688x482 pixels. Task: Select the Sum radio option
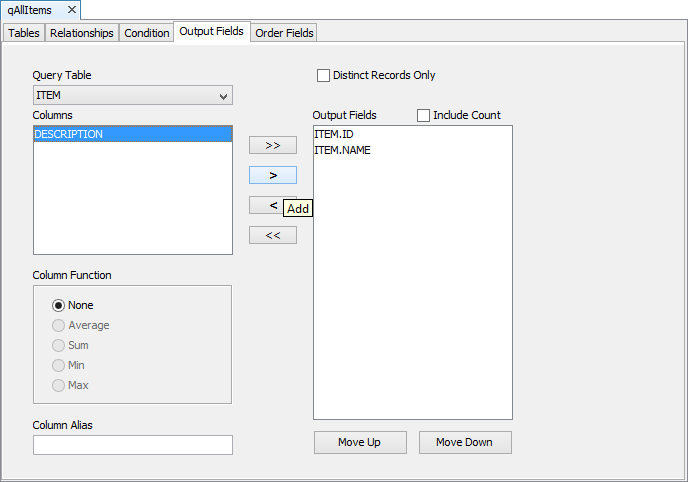[x=59, y=345]
